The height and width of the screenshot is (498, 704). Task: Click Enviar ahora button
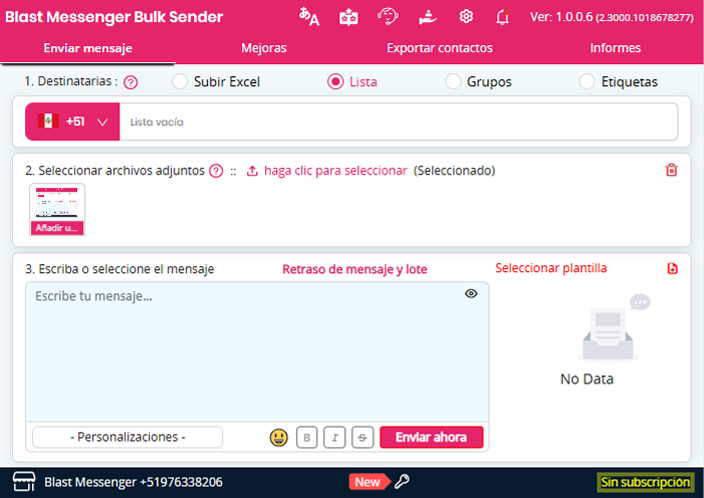431,437
